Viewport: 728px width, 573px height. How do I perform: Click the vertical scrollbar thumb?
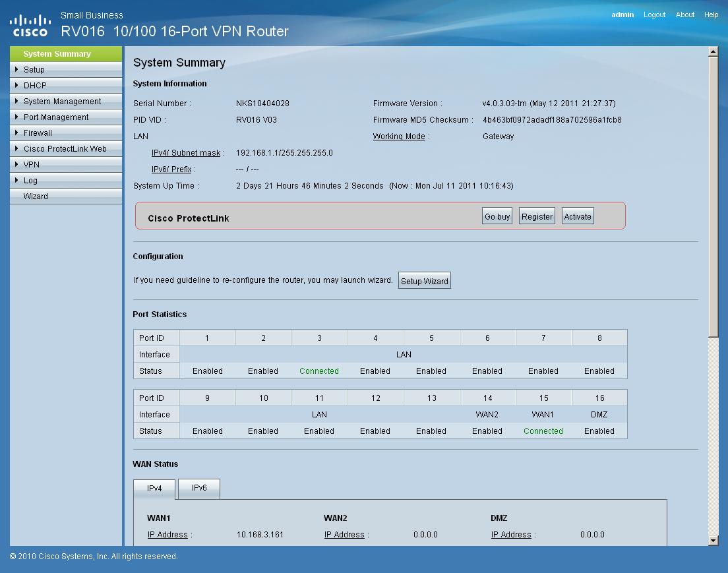coord(713,197)
